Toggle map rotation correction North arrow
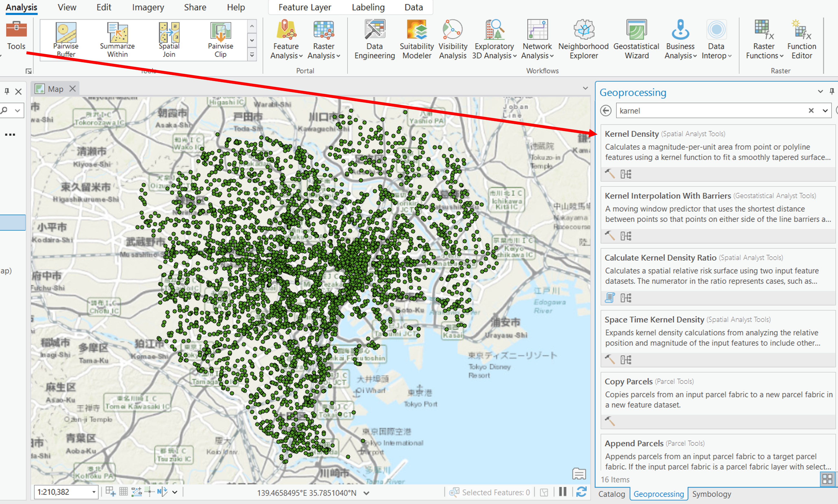 (x=162, y=491)
